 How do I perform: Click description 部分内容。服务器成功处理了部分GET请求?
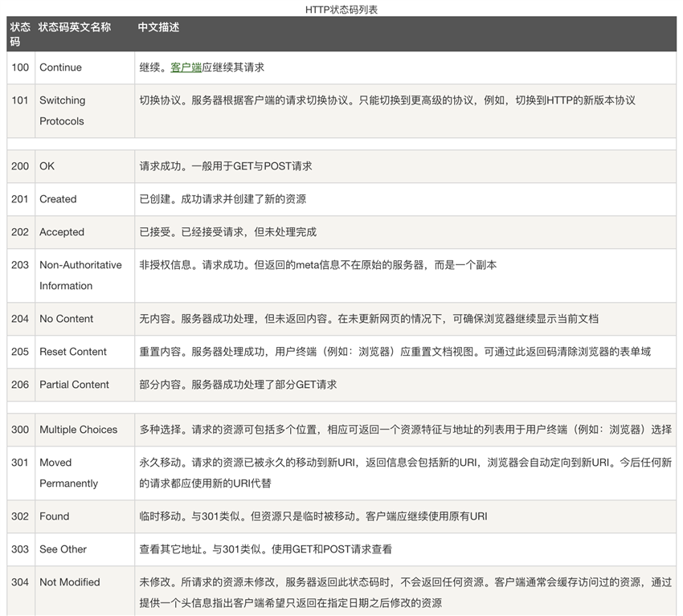pyautogui.click(x=238, y=385)
